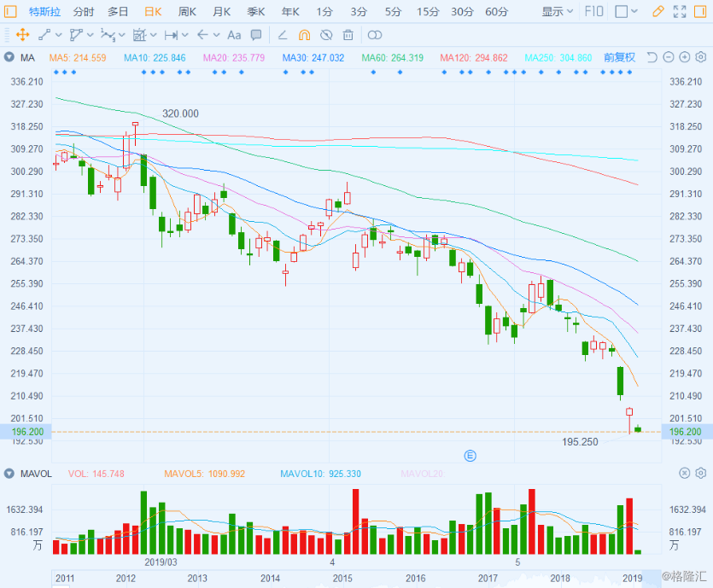Collapse the MAVOL indicator panel
The width and height of the screenshot is (713, 588).
point(9,474)
